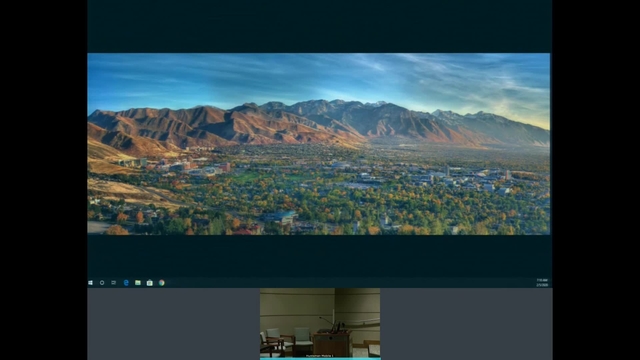Click the participant name label on thumbnail
640x360 pixels.
(x=320, y=356)
